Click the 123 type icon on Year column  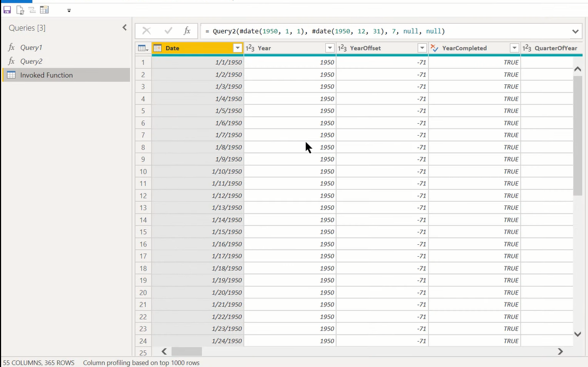point(250,48)
